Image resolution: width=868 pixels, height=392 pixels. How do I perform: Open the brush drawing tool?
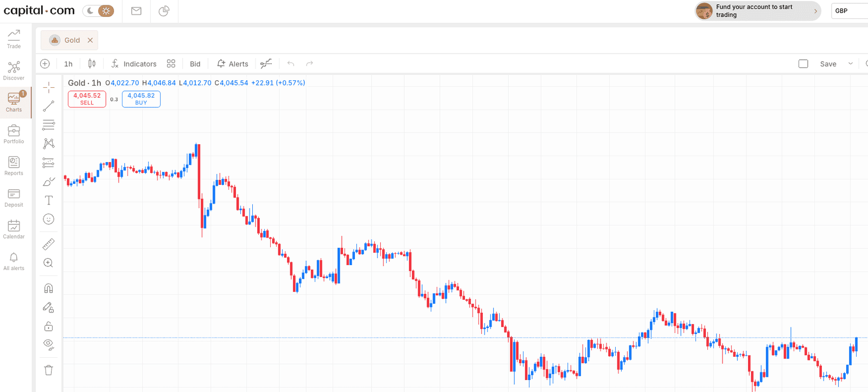pos(48,182)
